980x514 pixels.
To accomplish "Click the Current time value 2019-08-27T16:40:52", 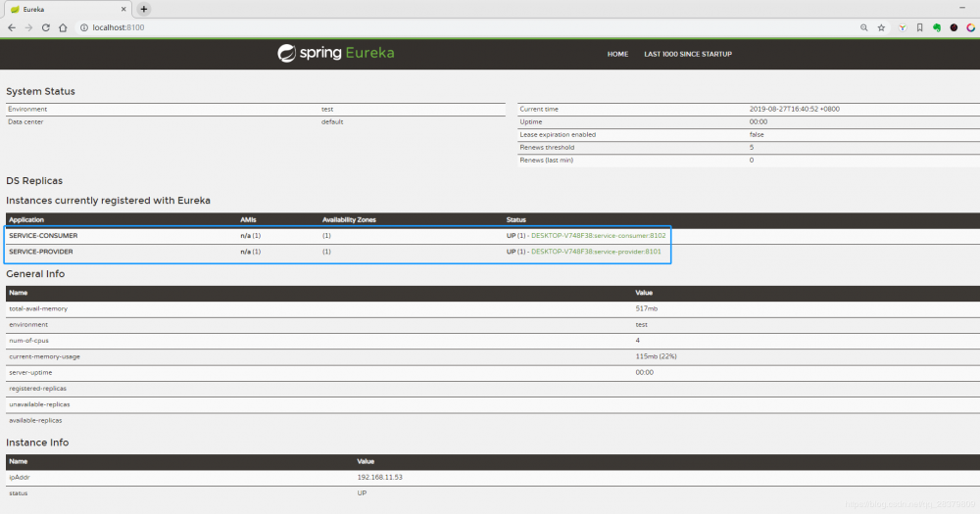I will point(795,109).
